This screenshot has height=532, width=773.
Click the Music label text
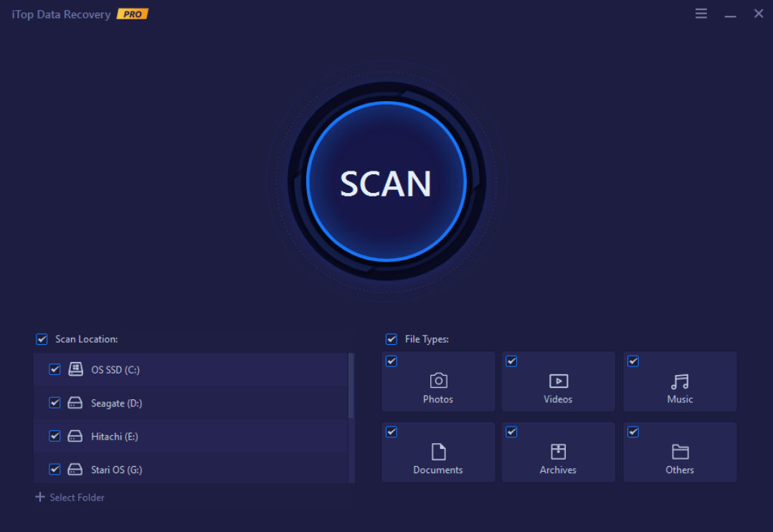coord(680,399)
